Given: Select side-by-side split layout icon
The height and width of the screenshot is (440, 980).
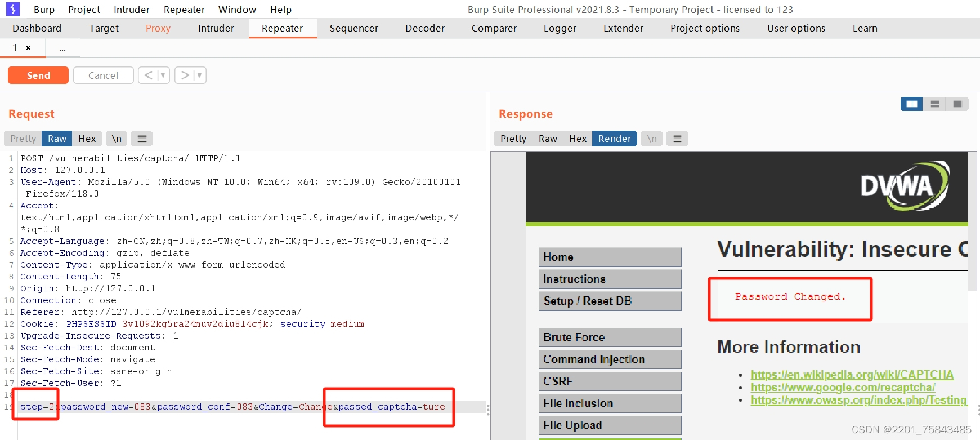Looking at the screenshot, I should coord(912,104).
